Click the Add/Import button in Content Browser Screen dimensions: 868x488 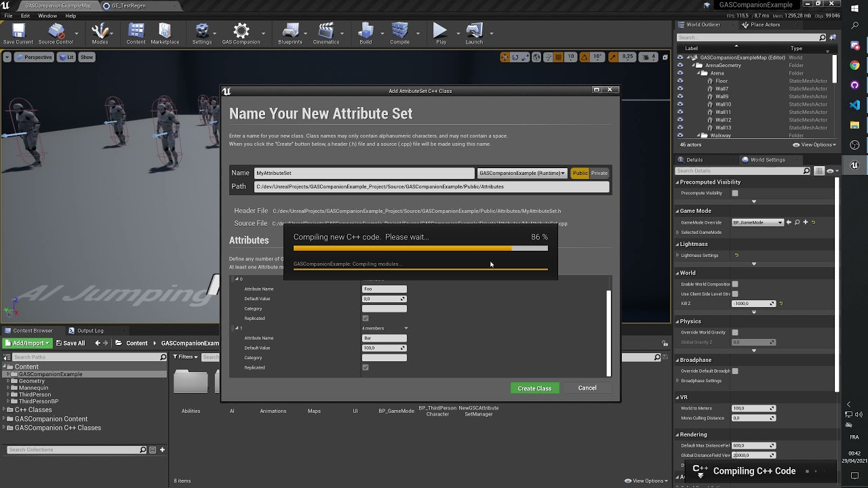(28, 343)
